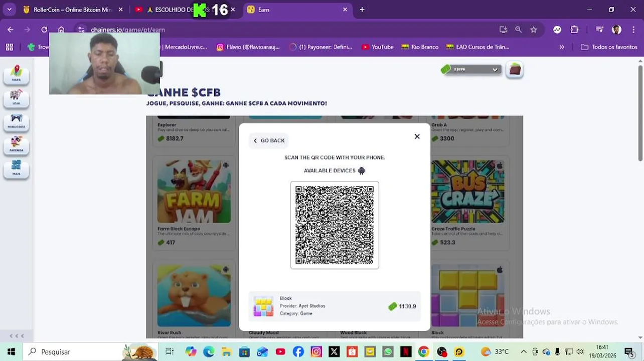Click the 523.3 reward value

click(443, 242)
